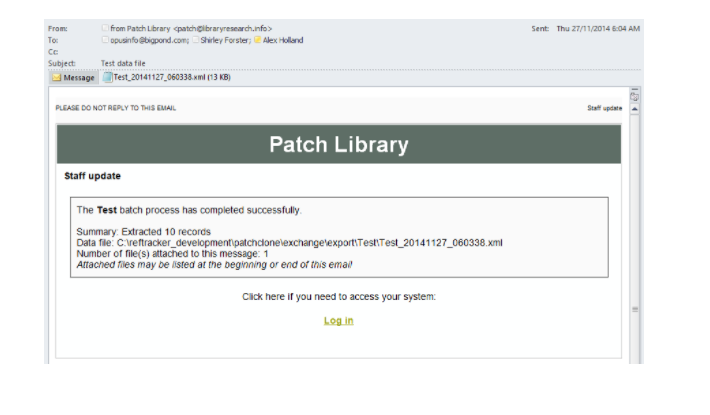This screenshot has width=710, height=415.
Task: Click the icon above the scrollbar arrow
Action: click(x=635, y=96)
